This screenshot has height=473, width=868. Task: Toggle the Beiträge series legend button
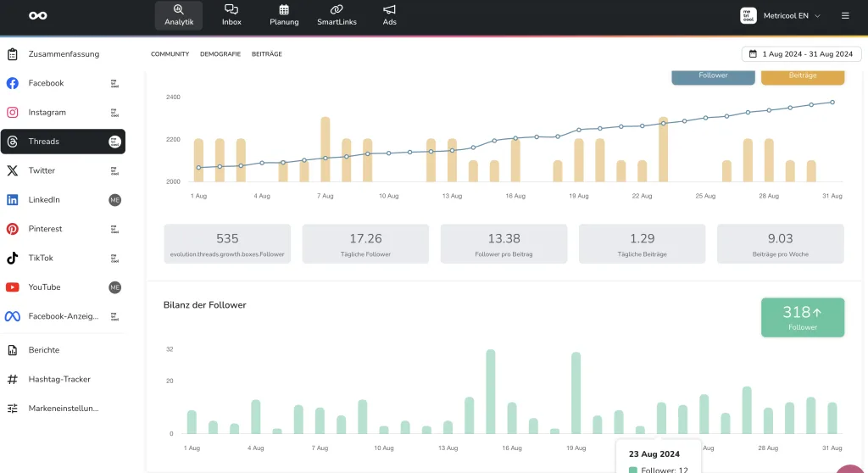tap(802, 75)
